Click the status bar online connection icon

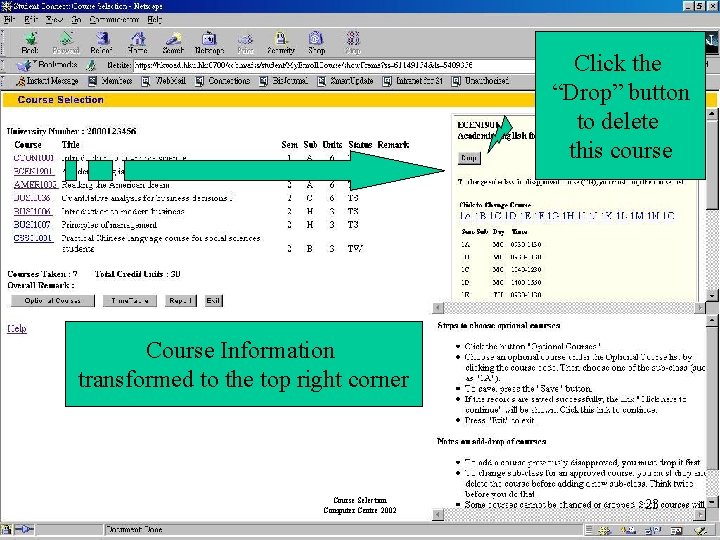point(24,529)
